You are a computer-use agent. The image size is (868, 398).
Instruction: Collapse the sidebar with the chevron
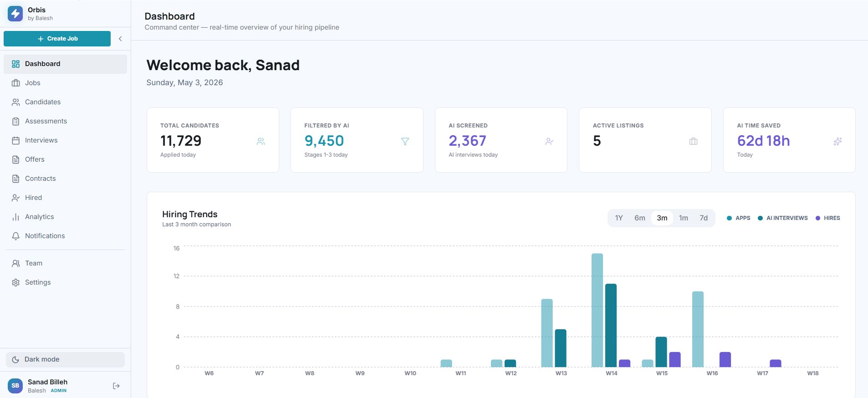120,39
